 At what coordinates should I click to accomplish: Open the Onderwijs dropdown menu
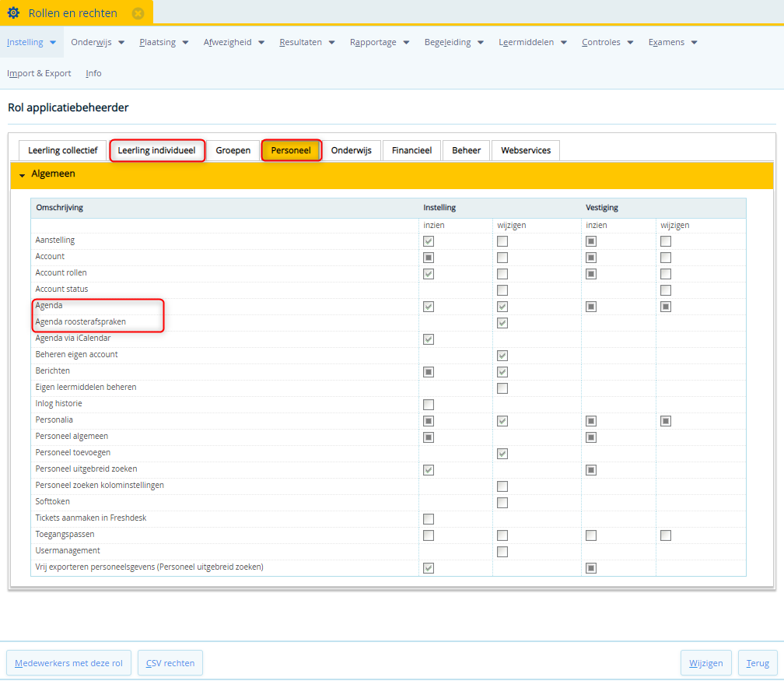coord(97,43)
